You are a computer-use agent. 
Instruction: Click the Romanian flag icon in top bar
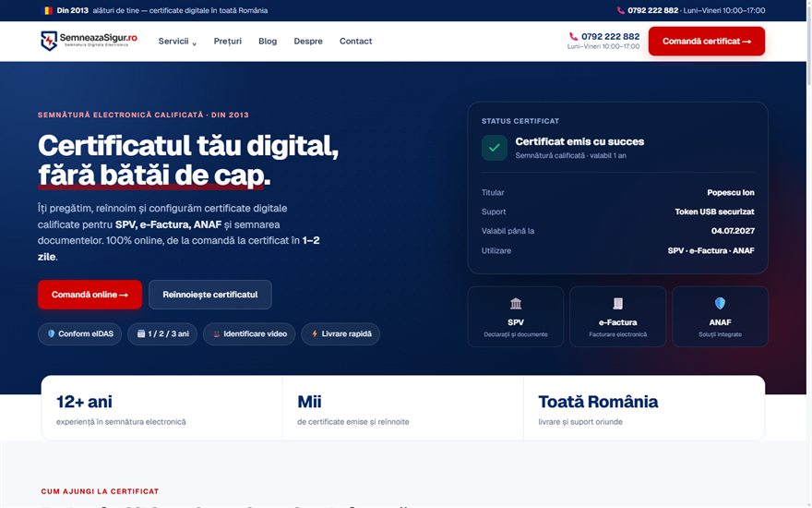(x=48, y=10)
